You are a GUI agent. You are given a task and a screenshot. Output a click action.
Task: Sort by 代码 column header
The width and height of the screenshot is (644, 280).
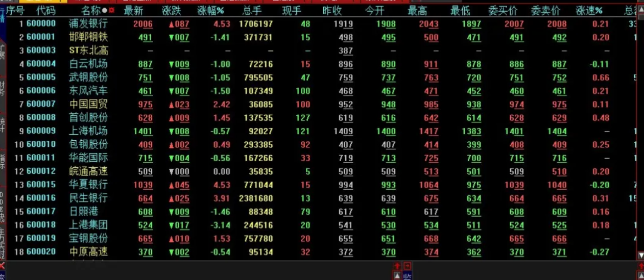point(46,10)
